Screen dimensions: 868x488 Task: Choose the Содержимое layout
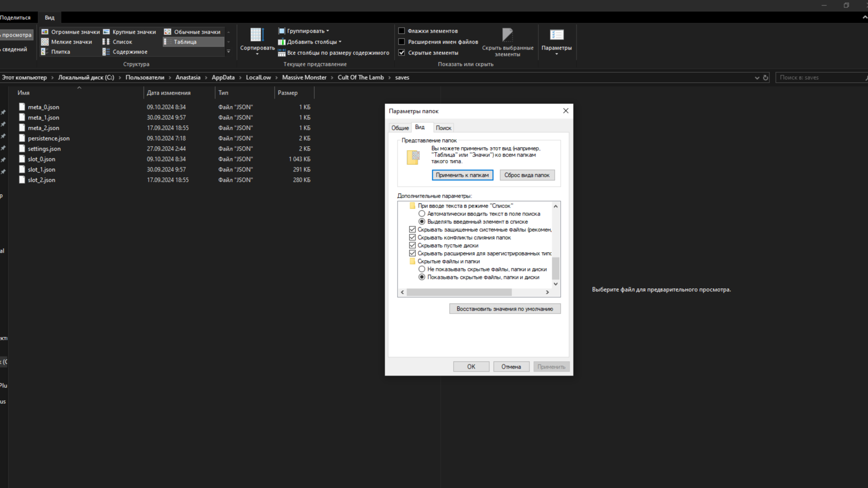pos(125,52)
